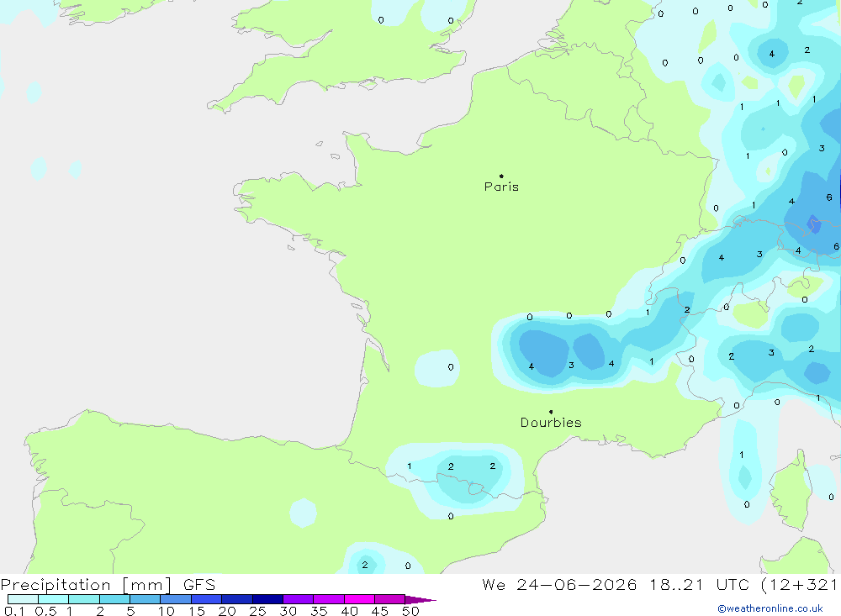Pick the 2–5 mm legend color swatch
Screen dimensions: 841x616
114,599
